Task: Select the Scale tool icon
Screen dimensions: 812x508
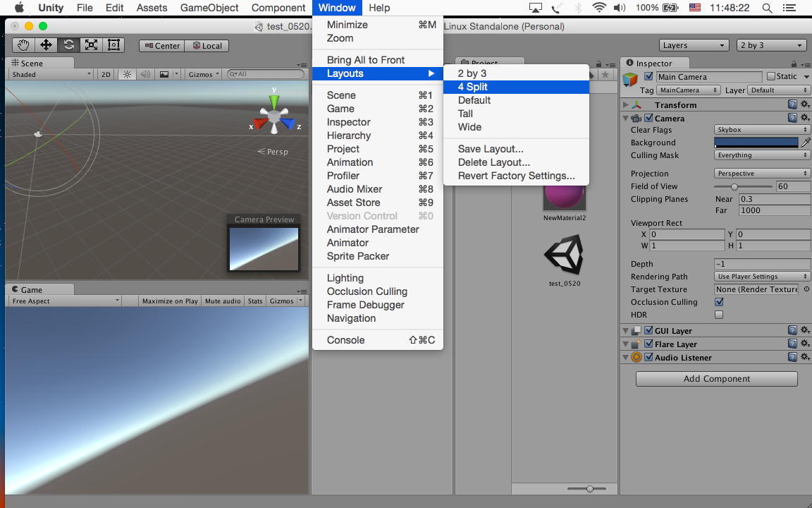Action: pyautogui.click(x=91, y=45)
